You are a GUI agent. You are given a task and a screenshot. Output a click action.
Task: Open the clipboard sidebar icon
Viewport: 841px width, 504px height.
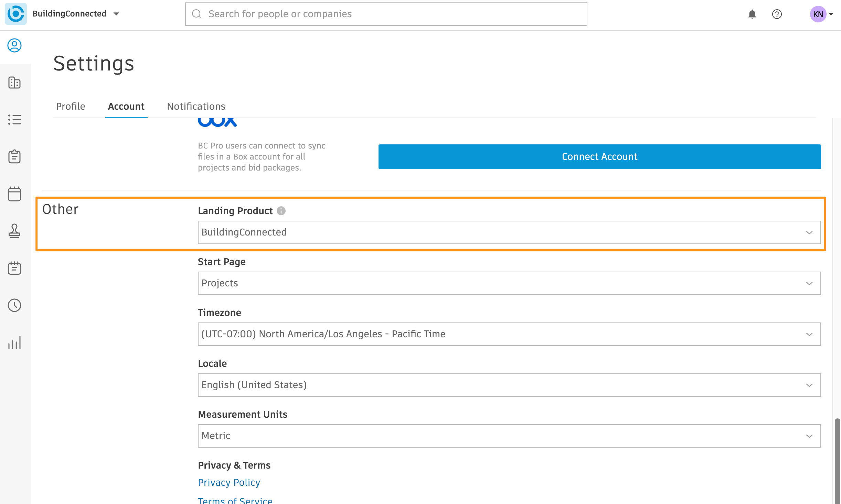pyautogui.click(x=14, y=156)
